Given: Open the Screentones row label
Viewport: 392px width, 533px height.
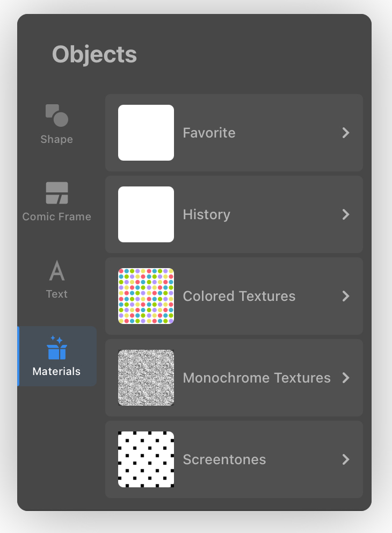Looking at the screenshot, I should 224,459.
